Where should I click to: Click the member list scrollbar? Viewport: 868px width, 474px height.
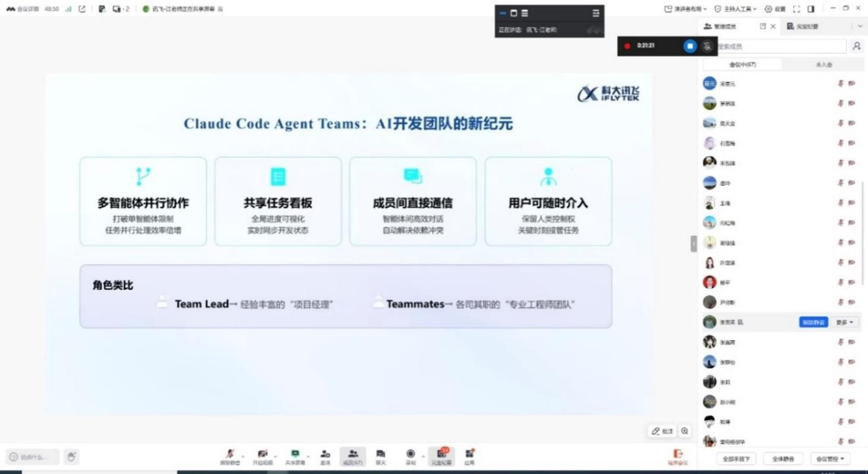click(x=863, y=234)
